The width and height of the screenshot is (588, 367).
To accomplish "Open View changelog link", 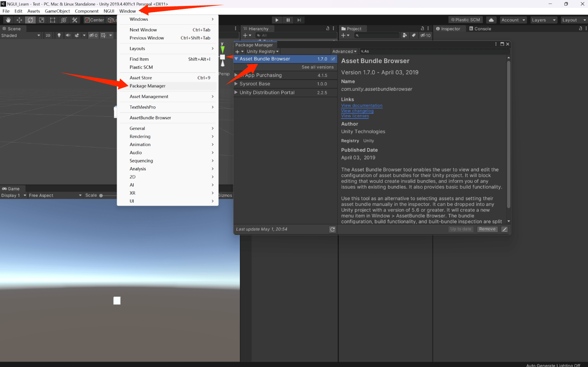I will click(x=357, y=111).
